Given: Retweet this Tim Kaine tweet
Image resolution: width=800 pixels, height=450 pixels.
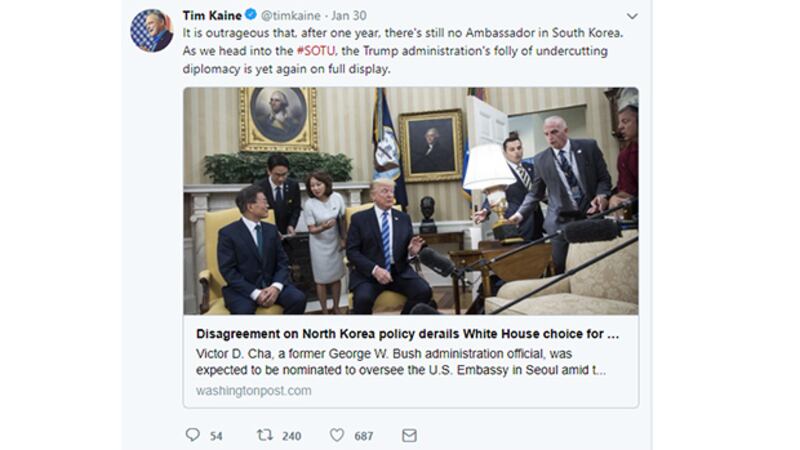Looking at the screenshot, I should (x=264, y=435).
